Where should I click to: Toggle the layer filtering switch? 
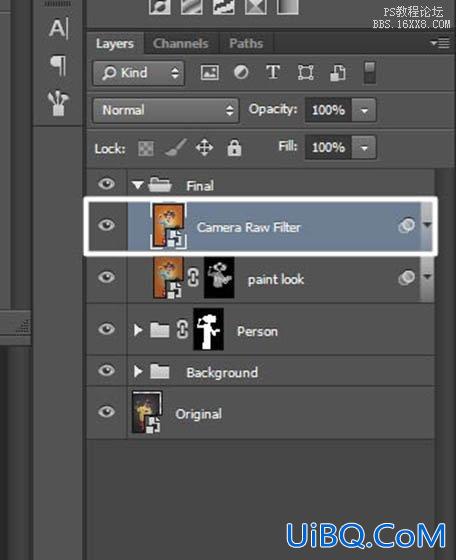click(x=370, y=72)
